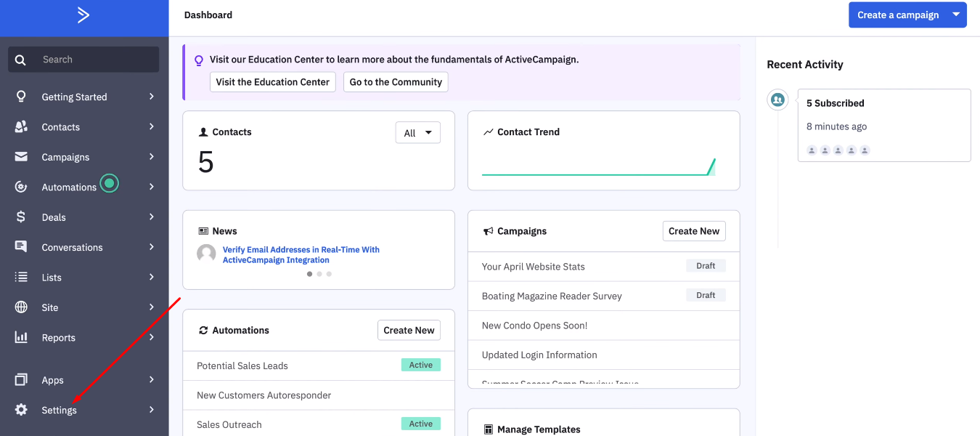Click the Reports bar chart icon
Viewport: 980px width, 436px height.
tap(21, 337)
